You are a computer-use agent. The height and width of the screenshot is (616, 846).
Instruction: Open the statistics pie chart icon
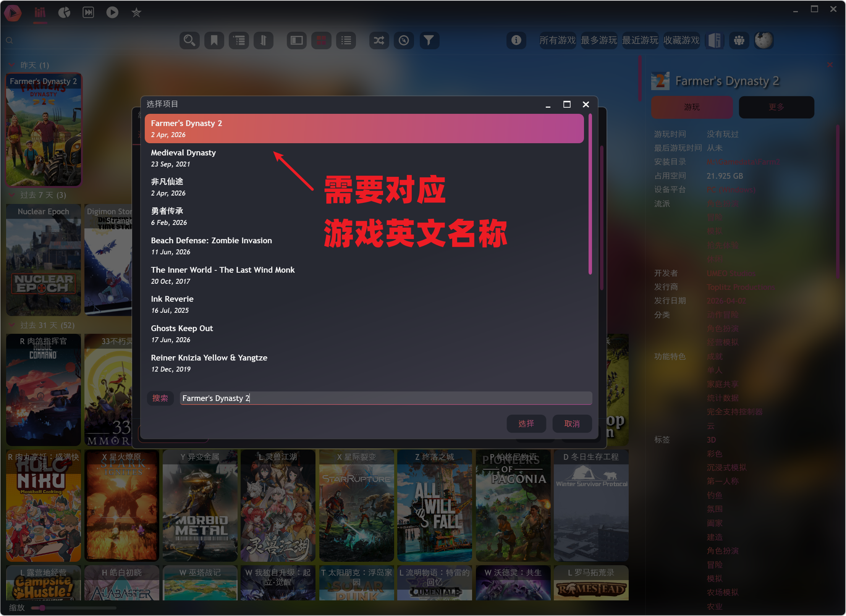pos(64,13)
